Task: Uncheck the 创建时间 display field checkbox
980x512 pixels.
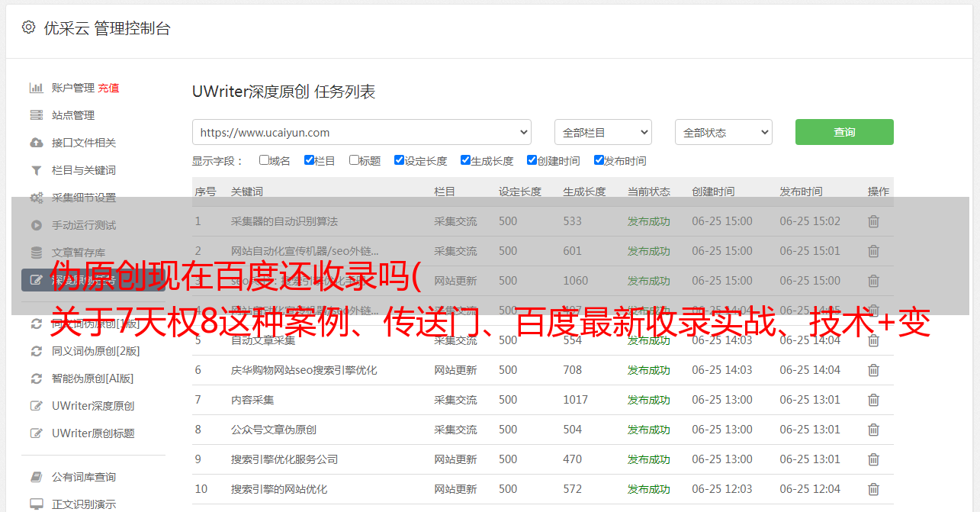Action: (532, 160)
